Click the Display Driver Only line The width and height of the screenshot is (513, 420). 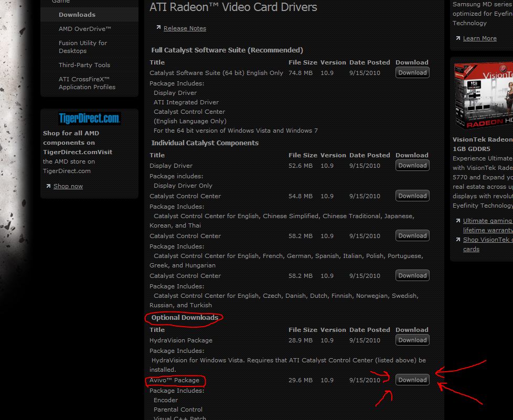click(183, 186)
